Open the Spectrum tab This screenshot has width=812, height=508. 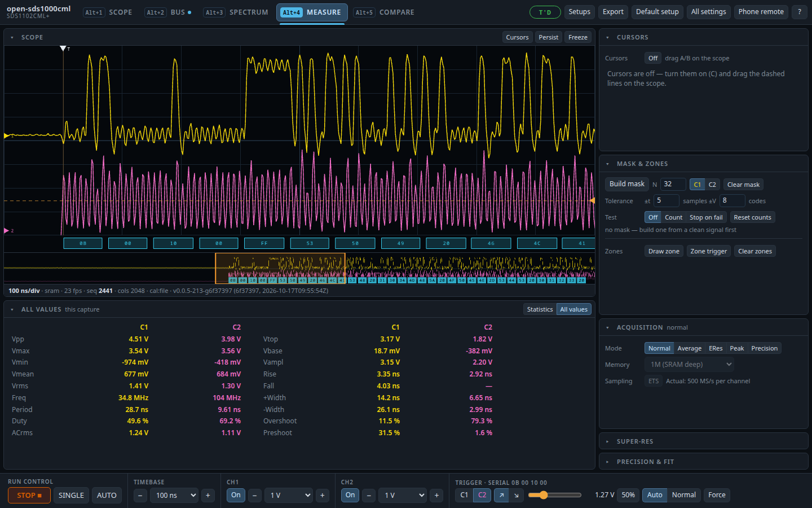click(236, 12)
